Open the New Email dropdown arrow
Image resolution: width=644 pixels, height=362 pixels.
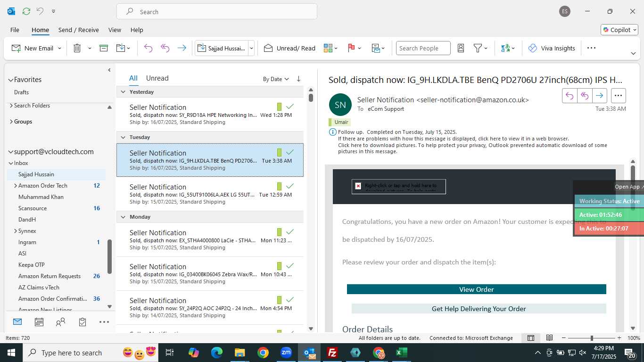coord(60,48)
